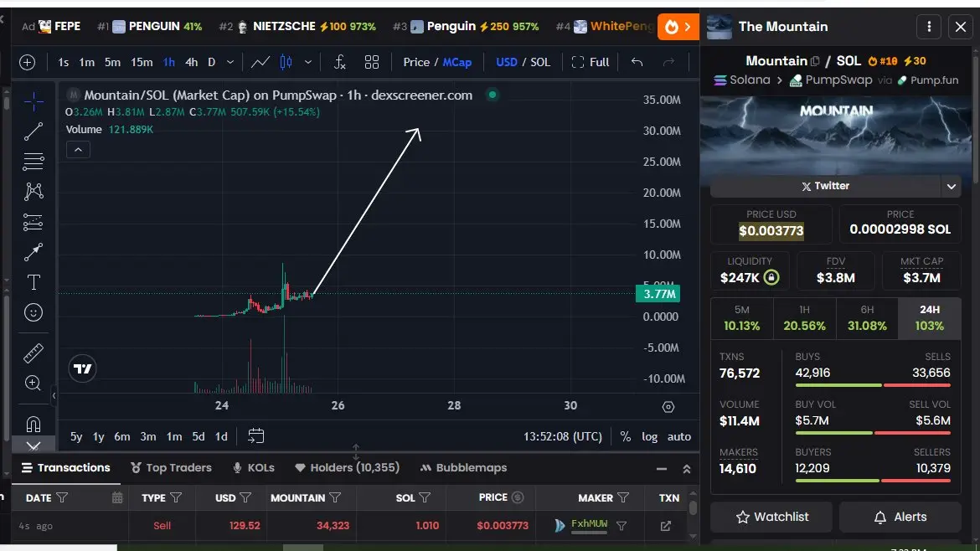Enter Full screen chart mode
The image size is (980, 551).
click(x=590, y=62)
